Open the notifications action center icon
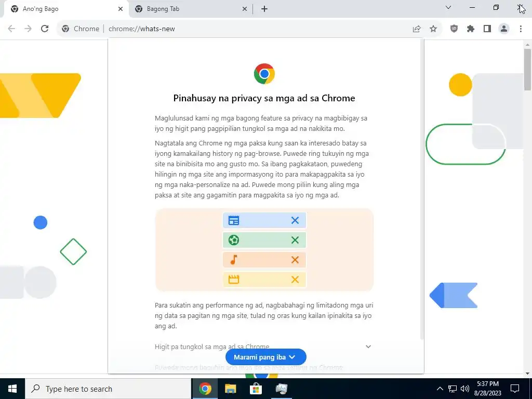The width and height of the screenshot is (532, 399). pos(515,389)
